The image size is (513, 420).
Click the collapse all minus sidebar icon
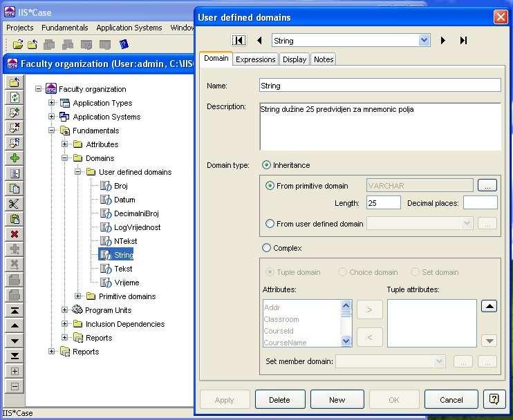(15, 386)
